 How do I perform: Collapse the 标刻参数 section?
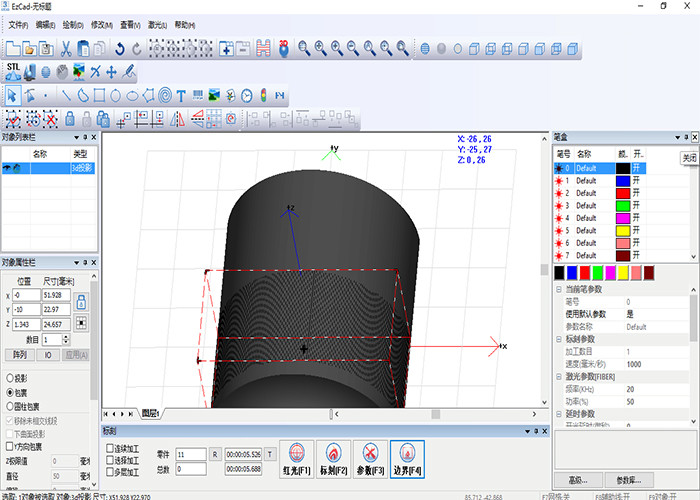pyautogui.click(x=559, y=339)
